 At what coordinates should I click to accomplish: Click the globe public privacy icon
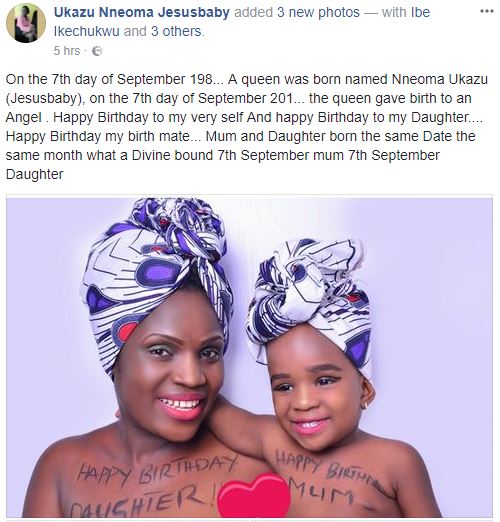coord(97,51)
